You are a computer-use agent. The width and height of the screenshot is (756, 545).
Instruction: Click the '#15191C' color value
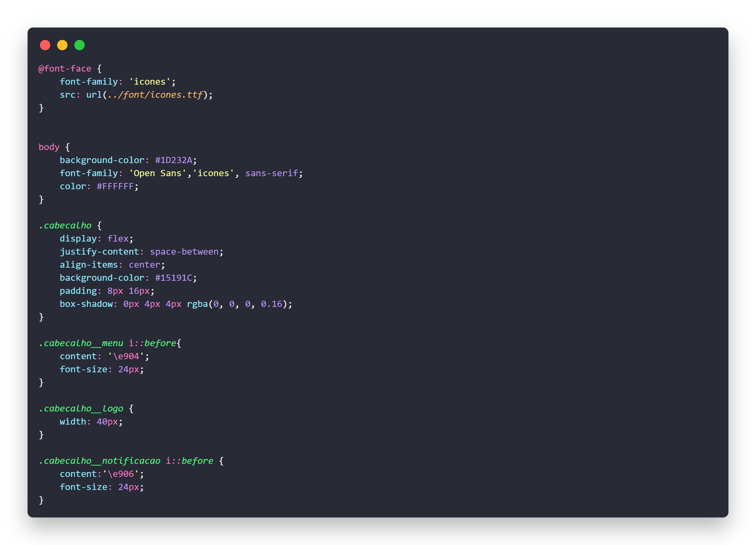[174, 278]
